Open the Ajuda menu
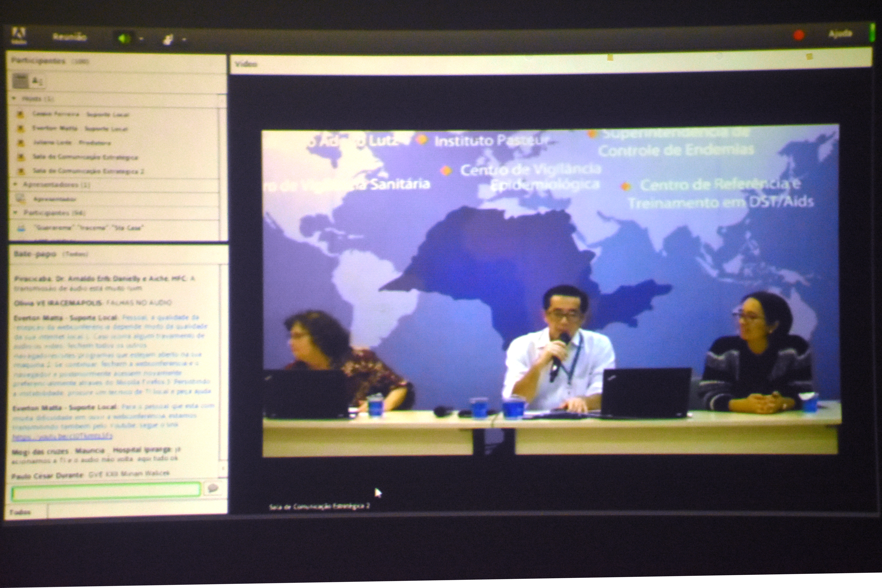This screenshot has width=882, height=588. click(840, 34)
